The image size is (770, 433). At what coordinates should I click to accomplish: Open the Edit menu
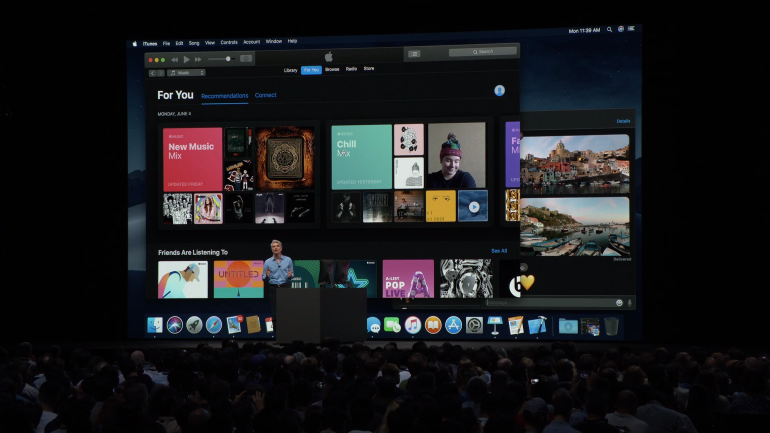(x=179, y=43)
